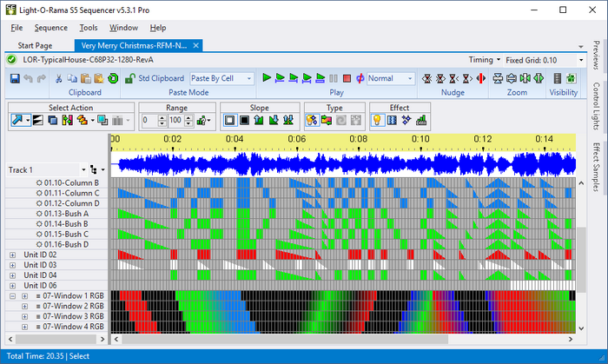This screenshot has width=608, height=364.
Task: Open the Control Lights side panel
Action: click(597, 104)
